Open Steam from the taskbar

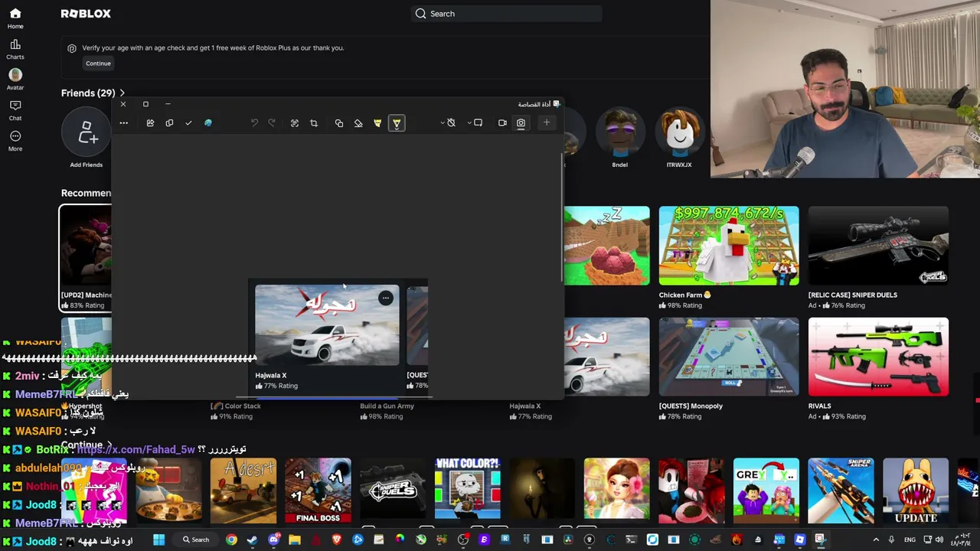click(x=252, y=540)
